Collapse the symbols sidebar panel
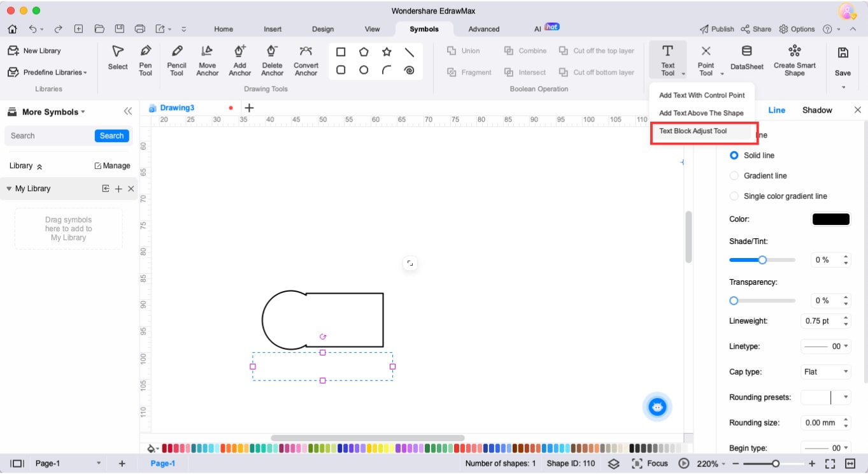 127,111
